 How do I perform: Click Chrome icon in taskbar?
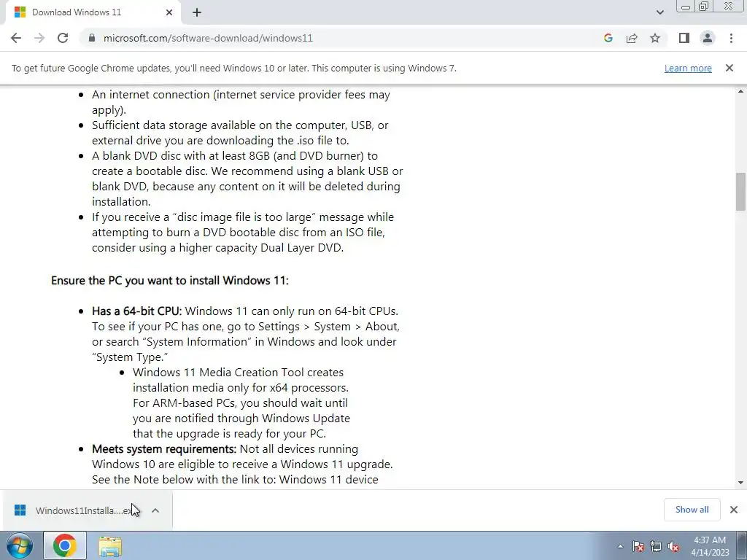point(65,545)
